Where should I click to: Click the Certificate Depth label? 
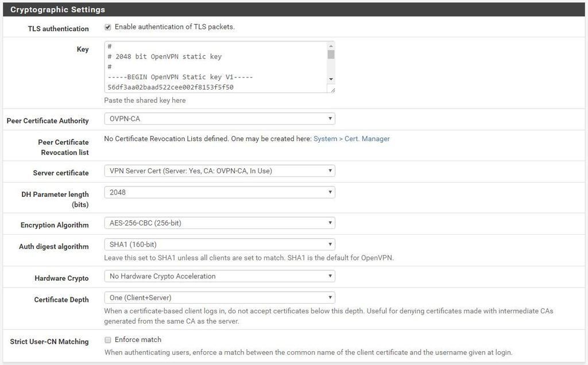point(61,300)
